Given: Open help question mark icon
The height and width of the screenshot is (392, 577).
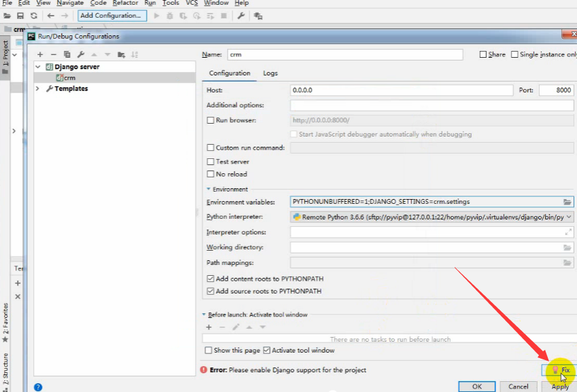Looking at the screenshot, I should click(x=38, y=387).
